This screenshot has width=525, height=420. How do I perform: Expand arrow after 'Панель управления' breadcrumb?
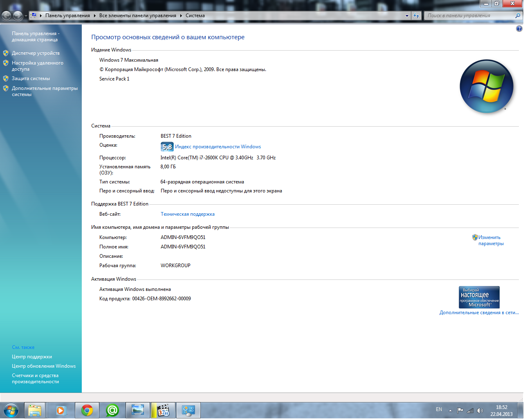click(94, 16)
